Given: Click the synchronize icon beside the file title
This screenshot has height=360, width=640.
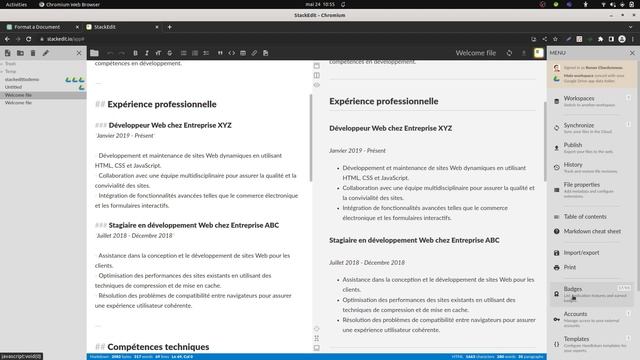Looking at the screenshot, I should (x=509, y=53).
